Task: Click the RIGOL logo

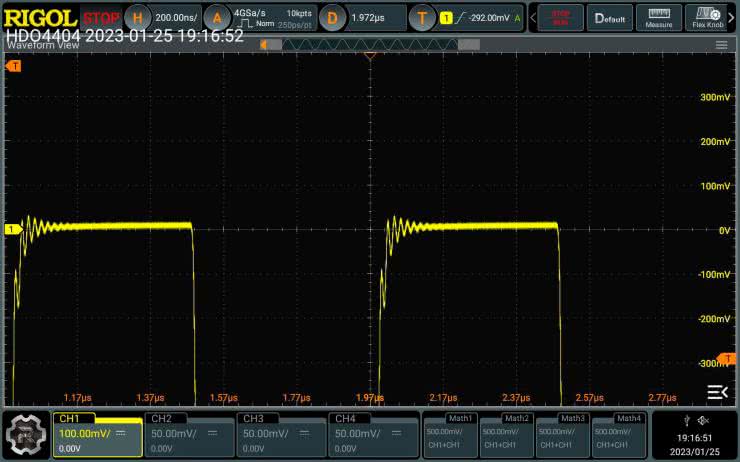Action: pyautogui.click(x=39, y=17)
